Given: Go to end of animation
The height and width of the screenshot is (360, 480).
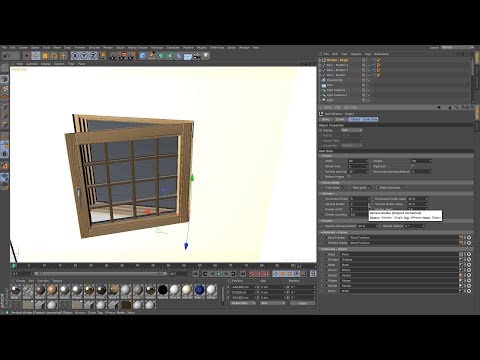Looking at the screenshot, I should 242,274.
